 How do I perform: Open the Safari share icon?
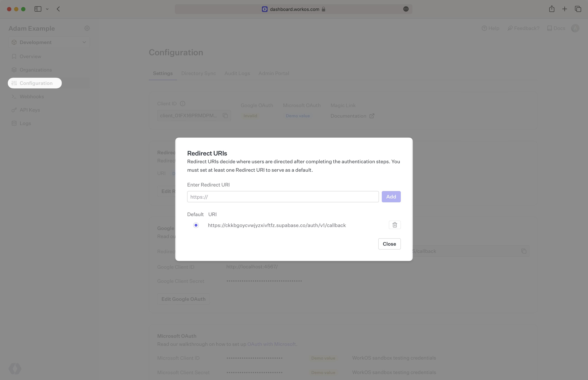(552, 9)
